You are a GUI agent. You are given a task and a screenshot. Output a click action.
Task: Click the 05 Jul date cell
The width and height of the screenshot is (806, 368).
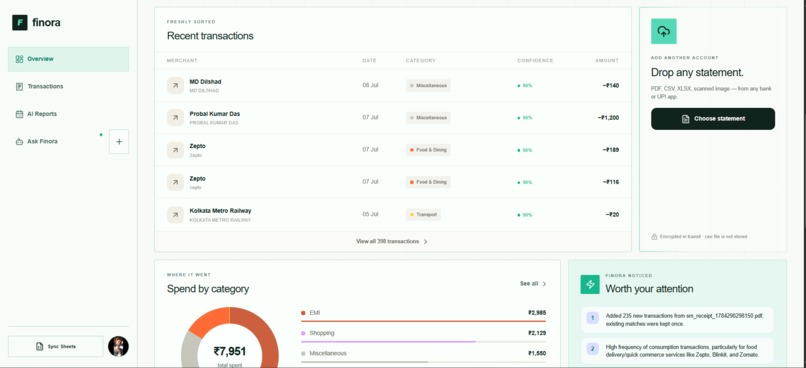[370, 214]
